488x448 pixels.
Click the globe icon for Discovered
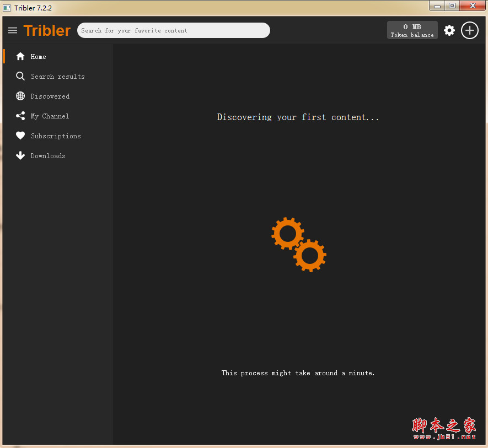click(20, 96)
